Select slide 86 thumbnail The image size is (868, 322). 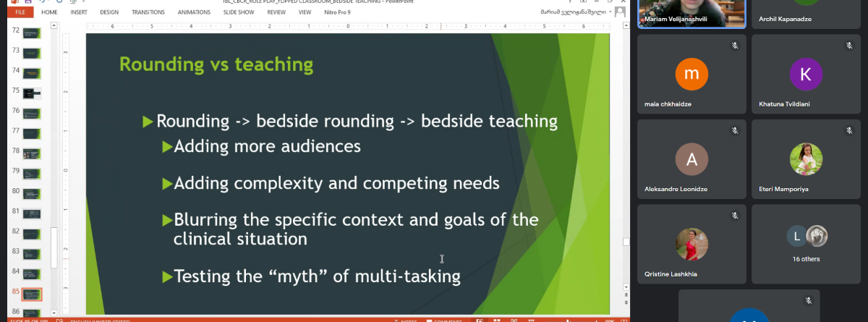pyautogui.click(x=32, y=313)
